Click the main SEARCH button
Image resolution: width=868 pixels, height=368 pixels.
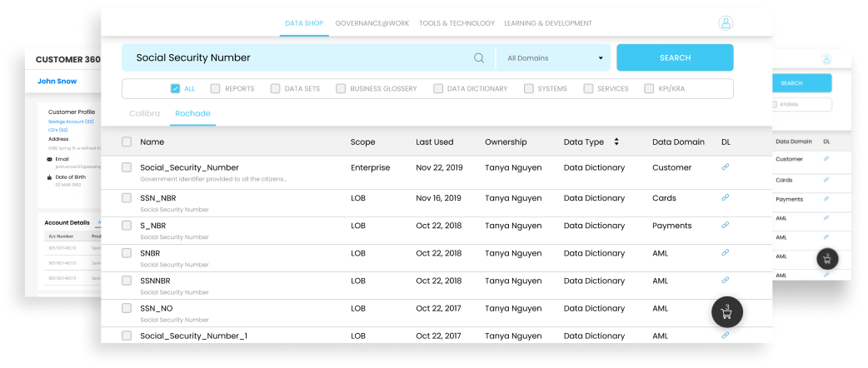tap(675, 57)
